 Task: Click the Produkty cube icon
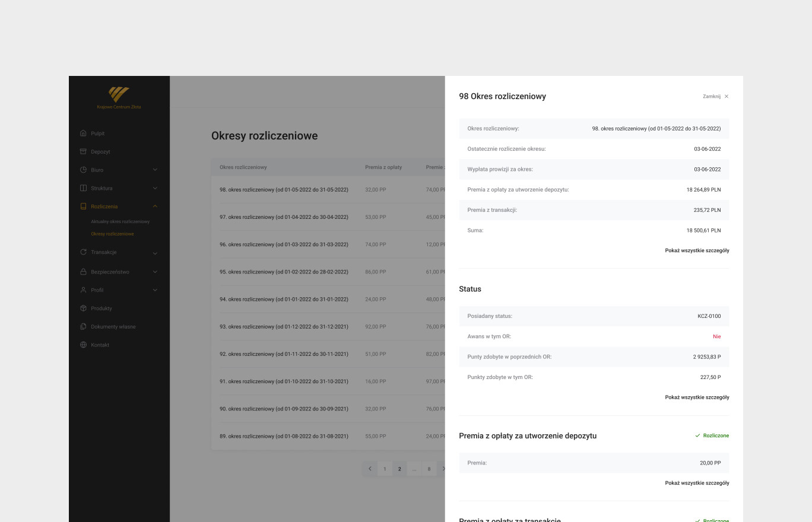click(x=83, y=308)
